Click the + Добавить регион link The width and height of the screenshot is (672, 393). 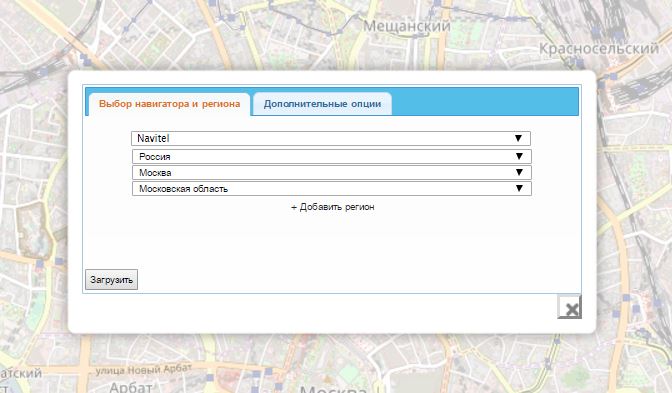(333, 207)
